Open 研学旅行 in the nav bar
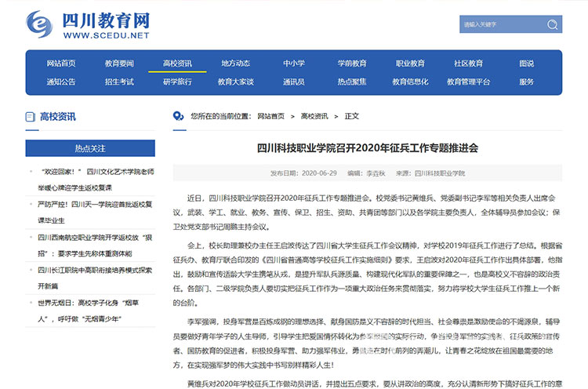The image size is (588, 389). [x=177, y=82]
